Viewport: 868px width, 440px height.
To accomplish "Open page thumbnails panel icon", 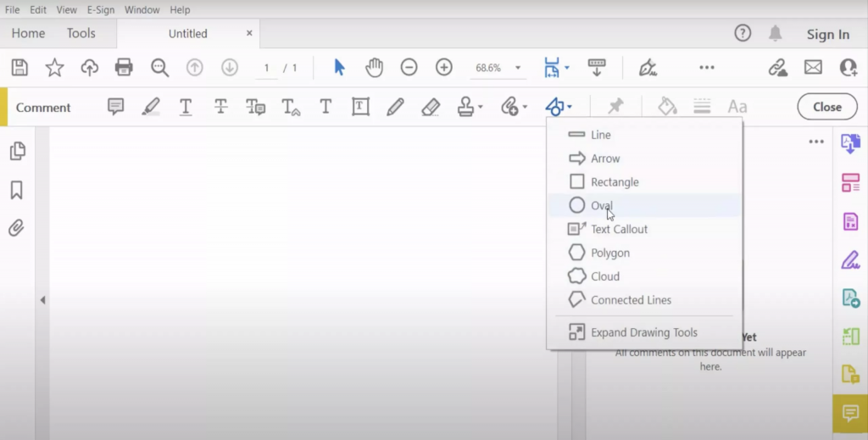I will [17, 151].
